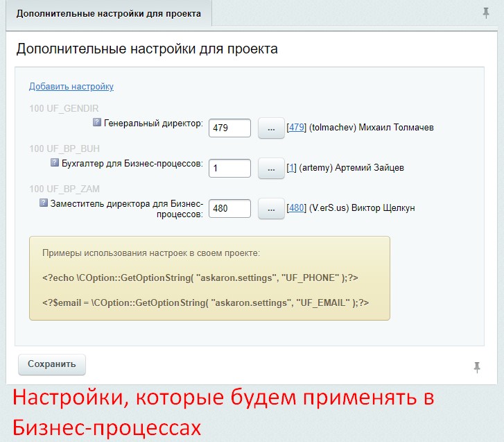Open user picker for Заместитель директора row
504x442 pixels.
tap(271, 209)
